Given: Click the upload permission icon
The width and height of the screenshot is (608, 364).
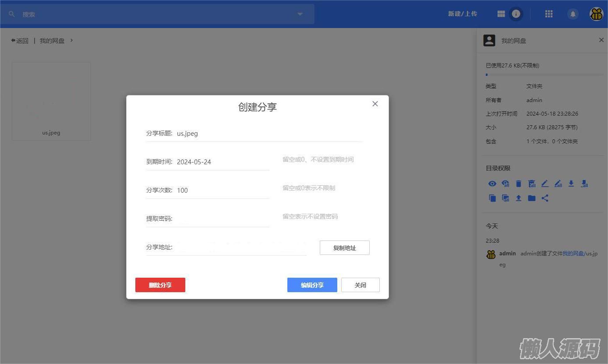Looking at the screenshot, I should [519, 198].
